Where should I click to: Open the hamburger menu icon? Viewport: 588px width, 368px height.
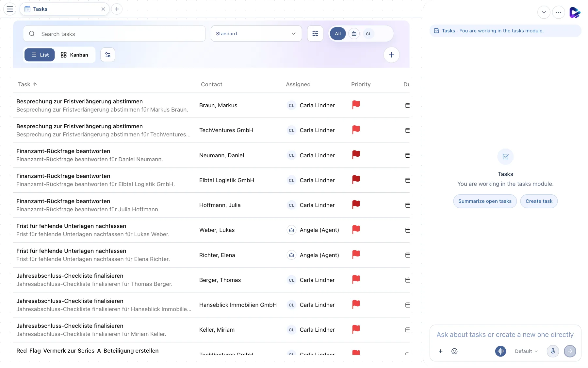[x=10, y=9]
